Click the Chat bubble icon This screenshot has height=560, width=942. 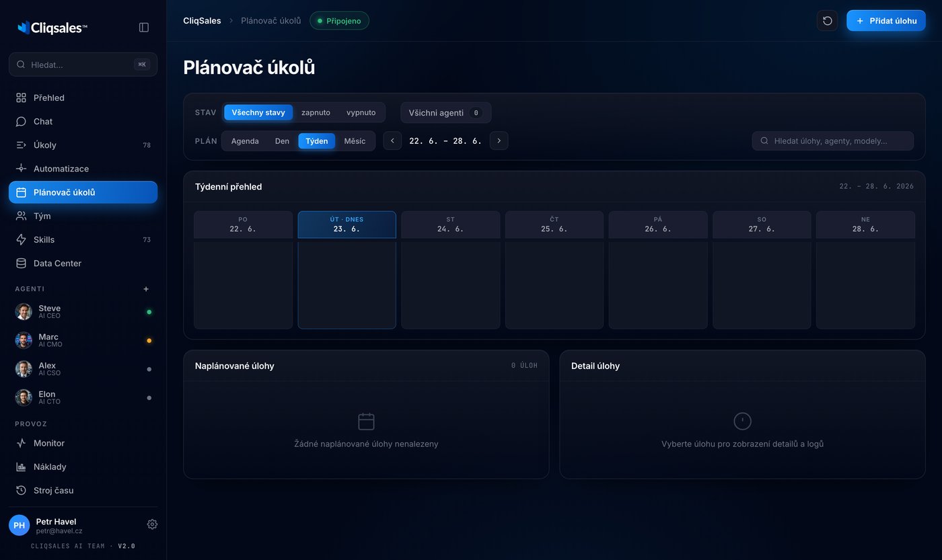coord(21,122)
